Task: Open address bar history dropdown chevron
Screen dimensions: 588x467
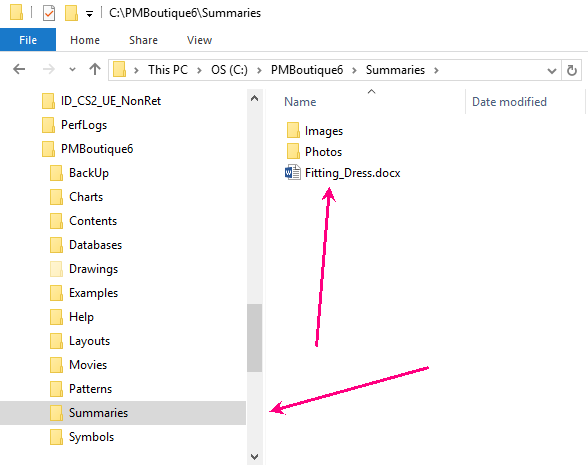Action: [551, 71]
